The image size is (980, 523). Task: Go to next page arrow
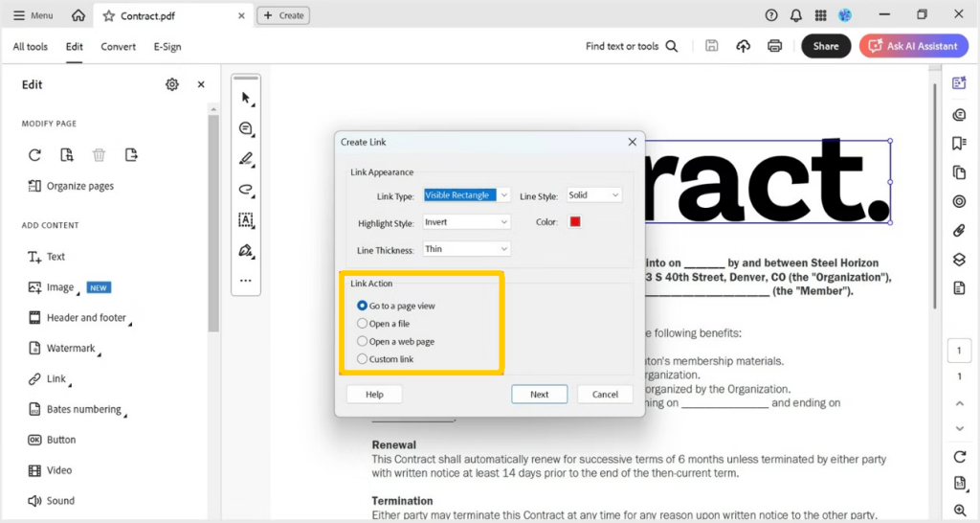click(x=959, y=428)
